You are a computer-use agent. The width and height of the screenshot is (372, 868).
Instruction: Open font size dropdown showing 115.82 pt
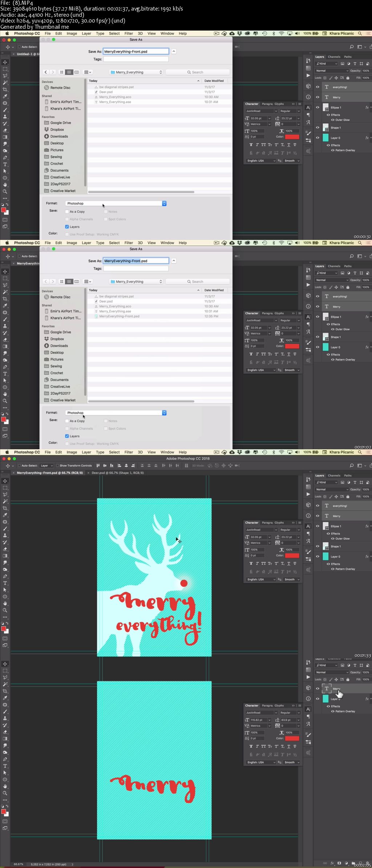pyautogui.click(x=269, y=720)
